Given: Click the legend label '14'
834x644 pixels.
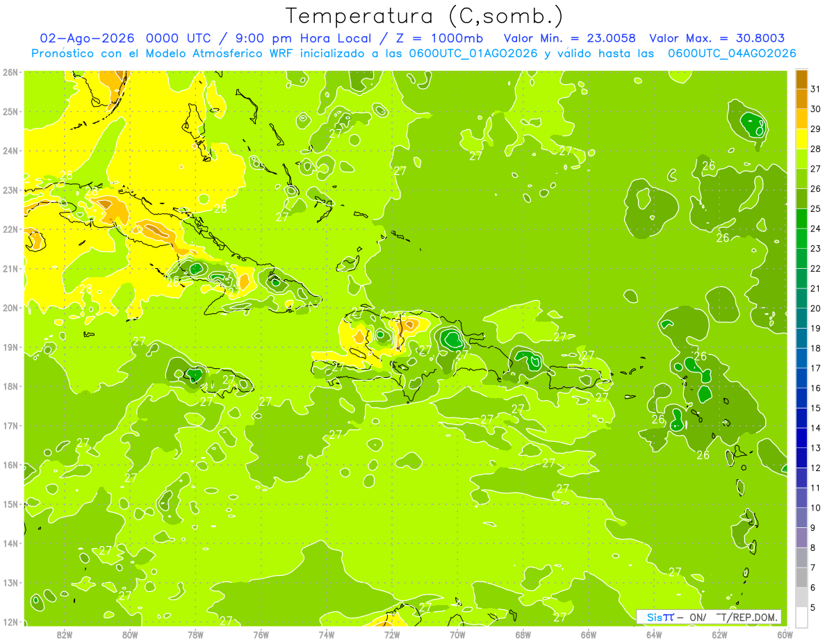Looking at the screenshot, I should (815, 428).
